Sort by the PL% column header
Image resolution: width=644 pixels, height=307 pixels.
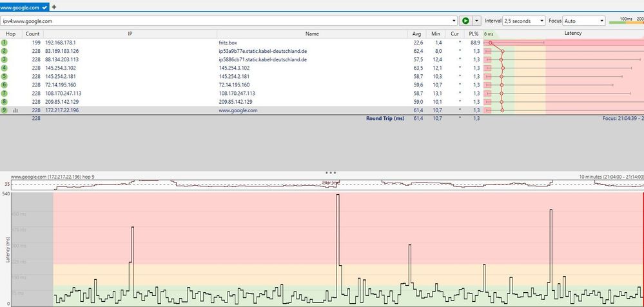474,34
